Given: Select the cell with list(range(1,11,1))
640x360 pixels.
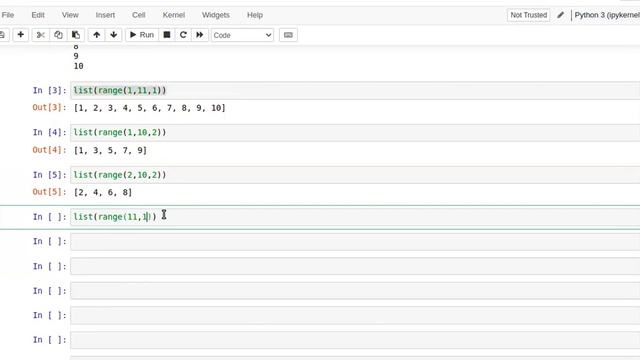Looking at the screenshot, I should point(355,90).
